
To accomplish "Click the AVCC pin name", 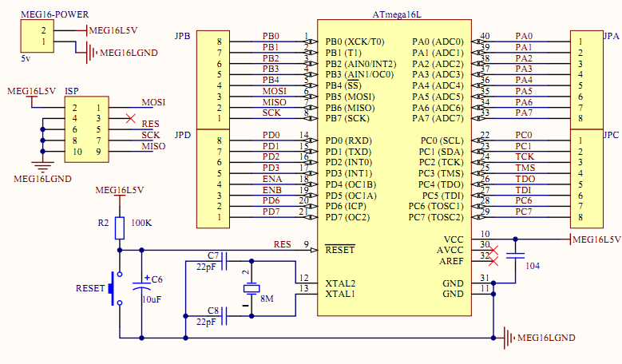I will click(450, 250).
